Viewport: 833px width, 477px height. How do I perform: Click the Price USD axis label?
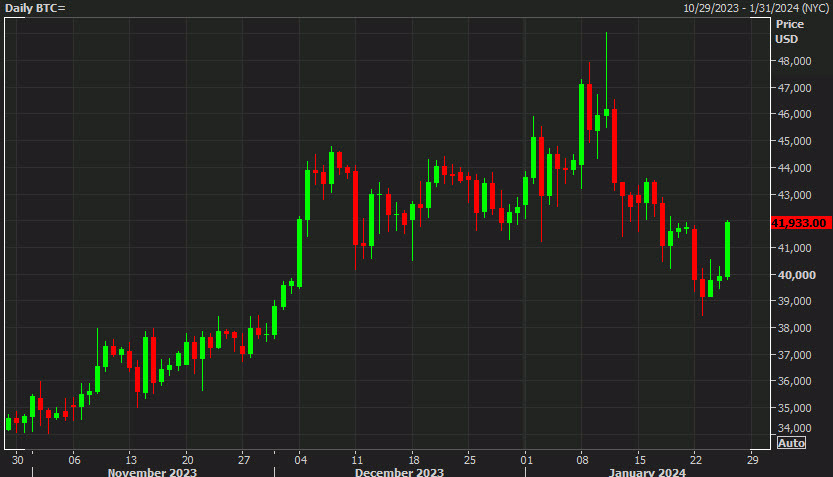789,32
